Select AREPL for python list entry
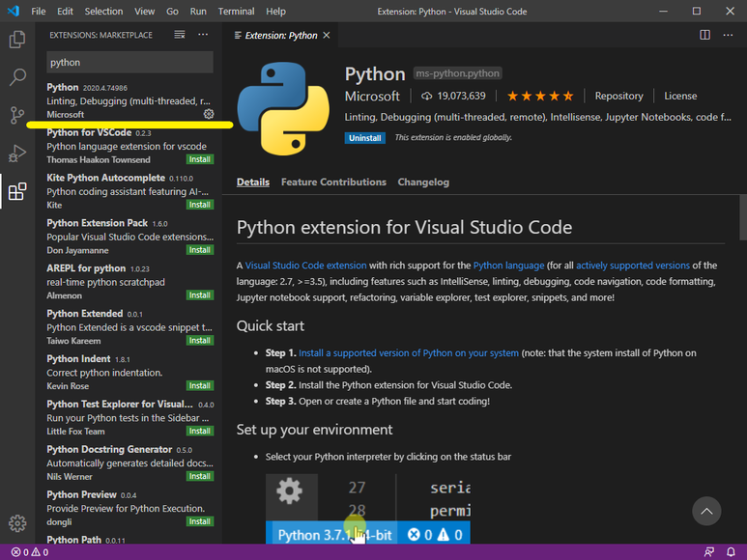Viewport: 747px width, 560px height. click(129, 282)
